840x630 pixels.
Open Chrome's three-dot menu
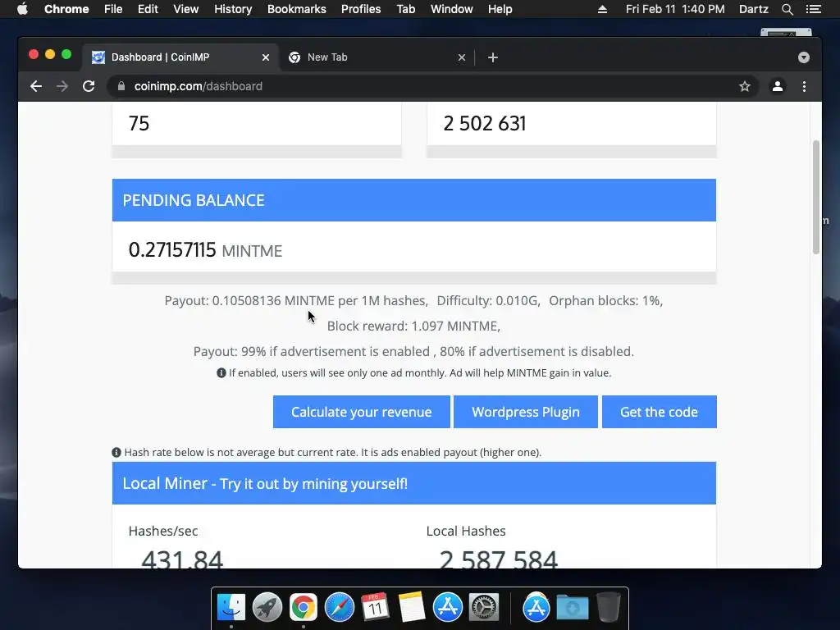click(804, 86)
